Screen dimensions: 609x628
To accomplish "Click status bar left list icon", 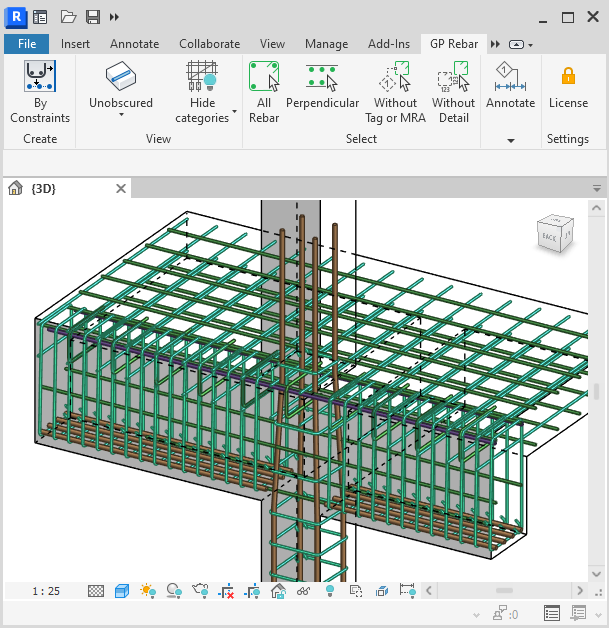I will [x=551, y=614].
